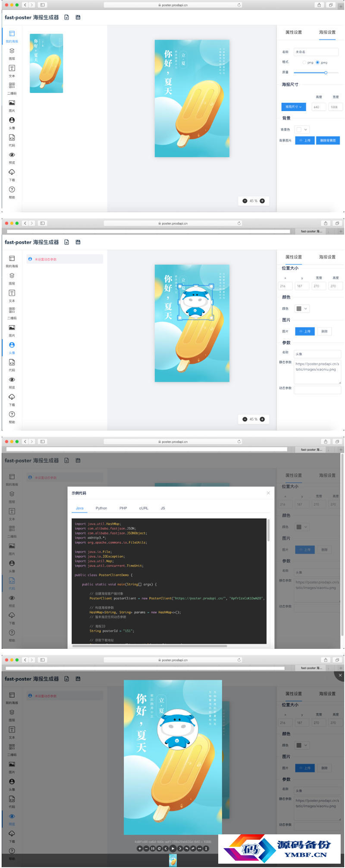Click Safari back arrow in top window
Screen dimensions: 345x868
tap(25, 5)
